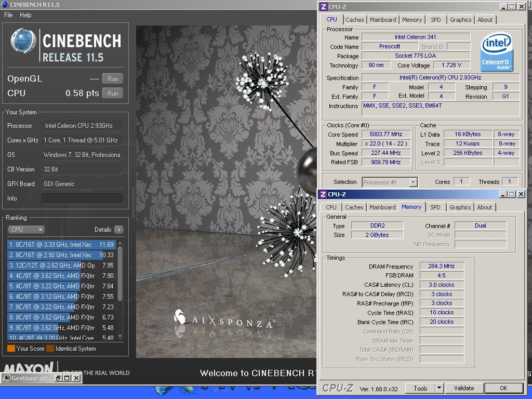The image size is (532, 399).
Task: Click the Core Speed value 5003.77 MHz
Action: (x=386, y=135)
